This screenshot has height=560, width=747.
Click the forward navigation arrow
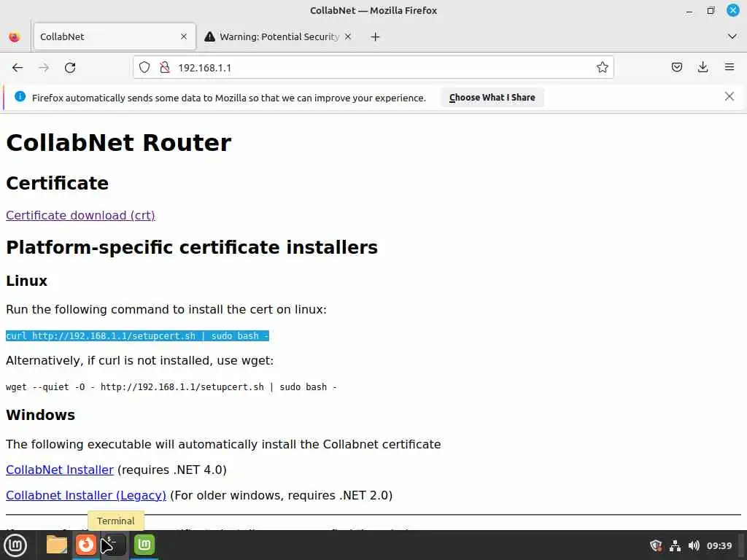tap(44, 68)
